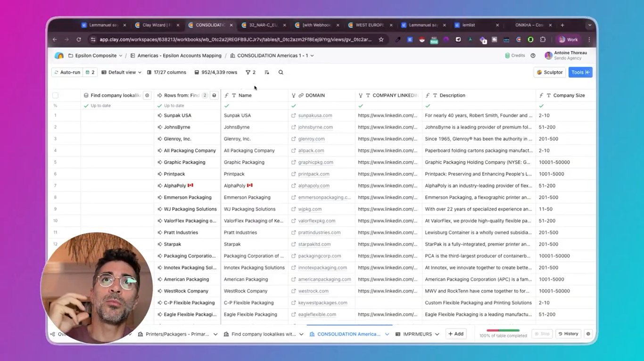Image resolution: width=644 pixels, height=361 pixels.
Task: Open the Default view dropdown
Action: click(122, 73)
